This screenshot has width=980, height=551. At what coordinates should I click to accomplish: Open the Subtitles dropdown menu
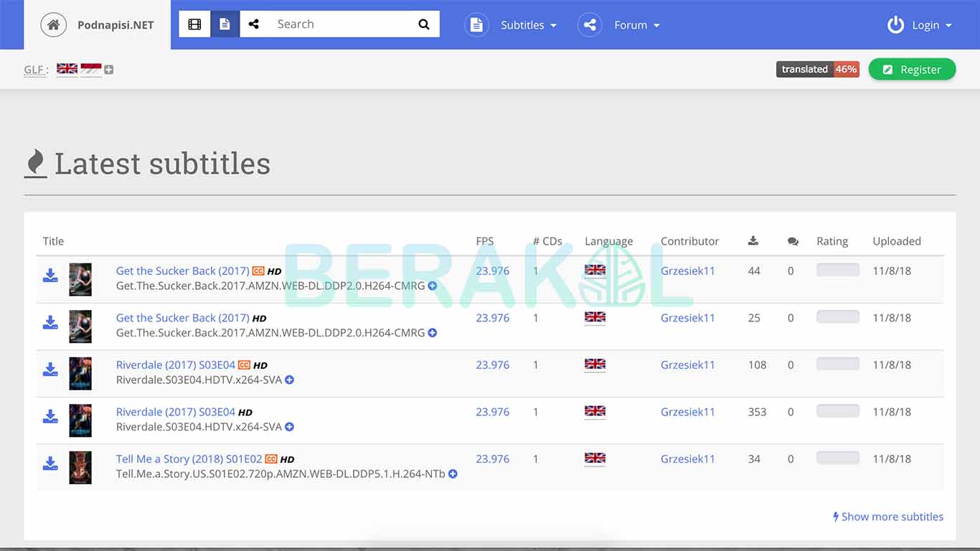point(529,25)
